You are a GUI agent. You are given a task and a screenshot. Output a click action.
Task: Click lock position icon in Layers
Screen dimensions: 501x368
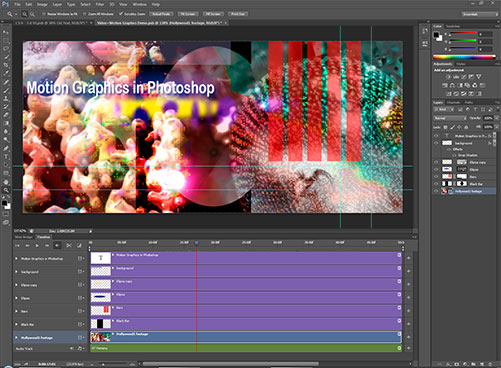click(459, 127)
